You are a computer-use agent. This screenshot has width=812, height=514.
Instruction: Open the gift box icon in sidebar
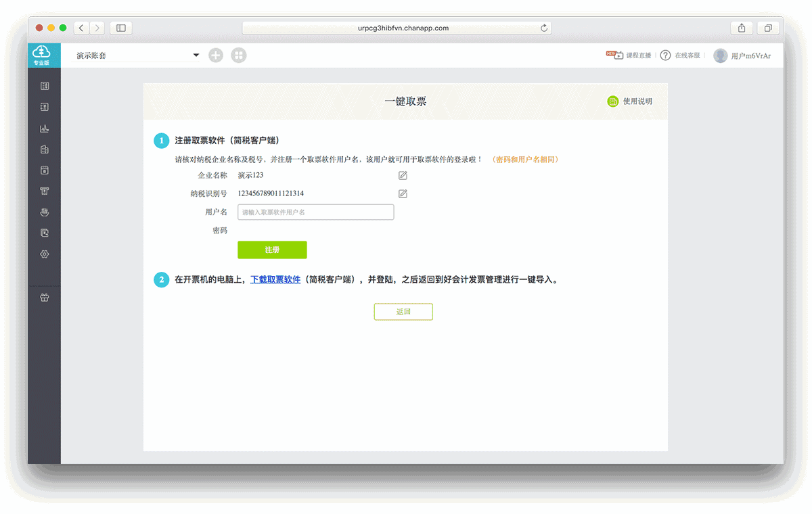pos(45,298)
